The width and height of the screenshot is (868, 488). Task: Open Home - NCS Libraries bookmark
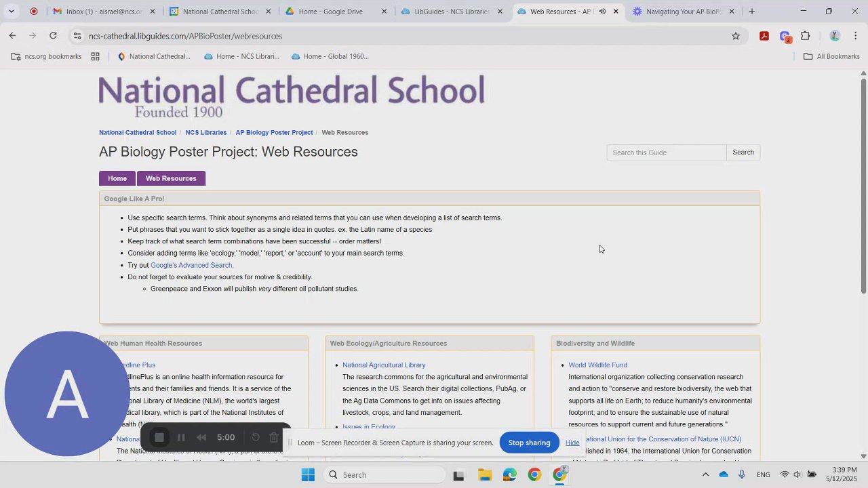pyautogui.click(x=241, y=56)
